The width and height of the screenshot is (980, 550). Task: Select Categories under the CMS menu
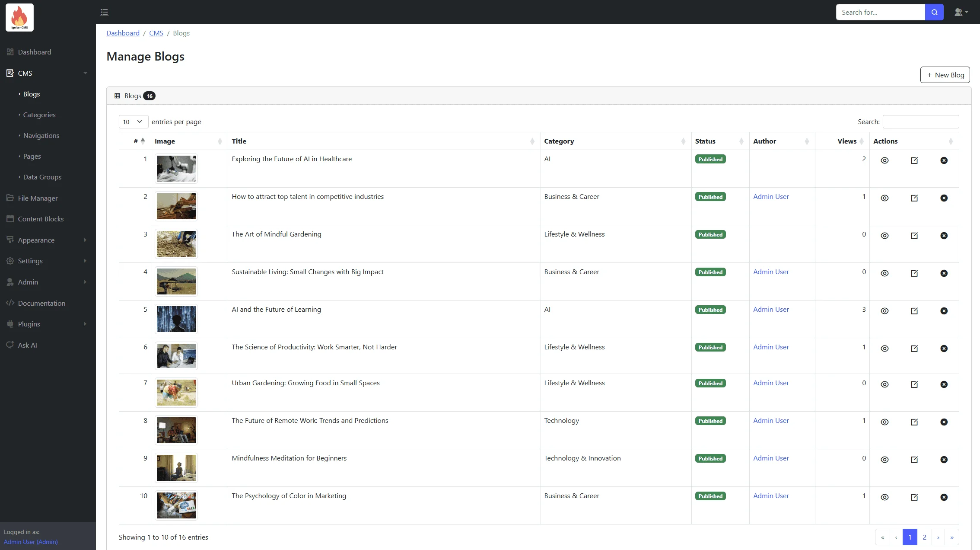(39, 115)
